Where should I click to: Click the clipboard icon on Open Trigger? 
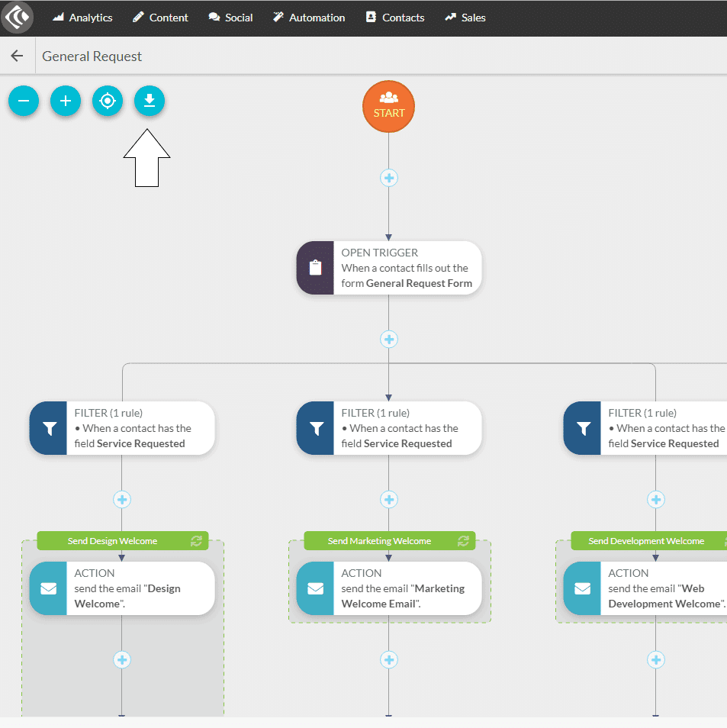point(315,268)
